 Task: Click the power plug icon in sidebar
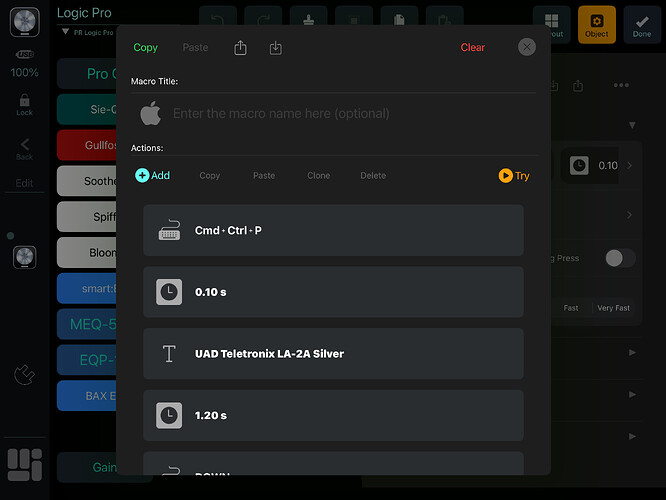point(24,375)
